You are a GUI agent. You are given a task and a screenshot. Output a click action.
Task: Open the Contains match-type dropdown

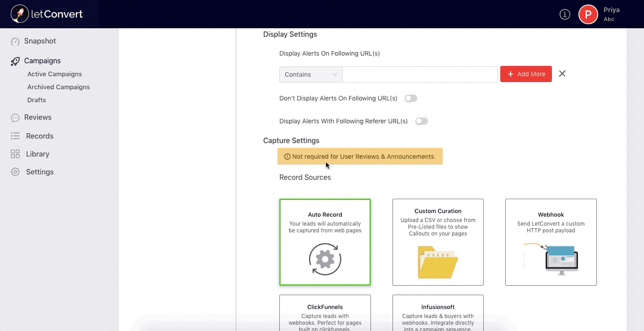pyautogui.click(x=311, y=74)
